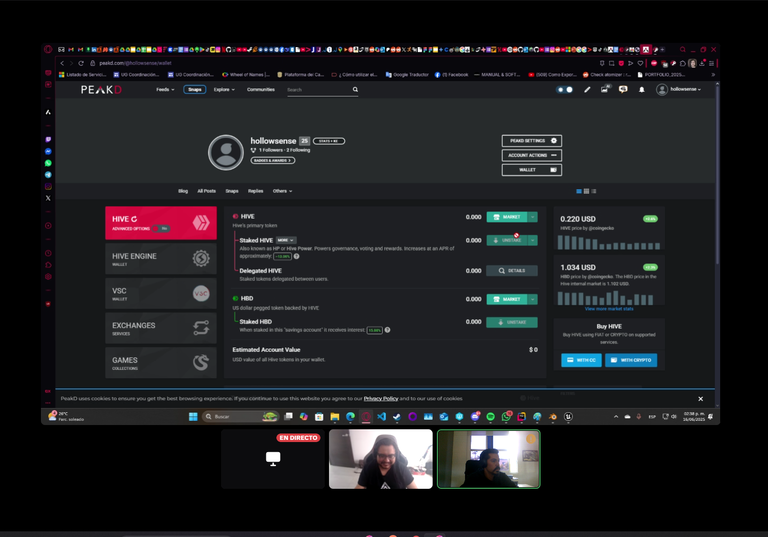Open the STATS badge next to username
The width and height of the screenshot is (768, 537).
click(x=329, y=141)
